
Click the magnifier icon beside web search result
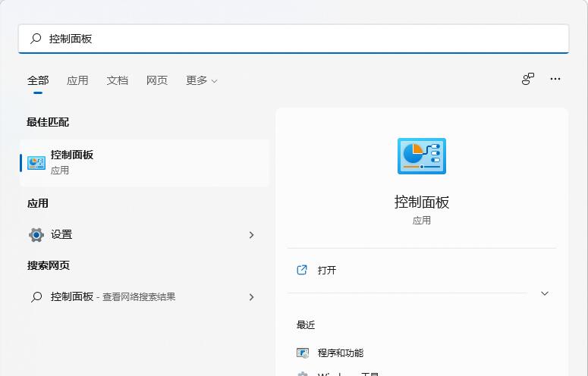[x=36, y=297]
